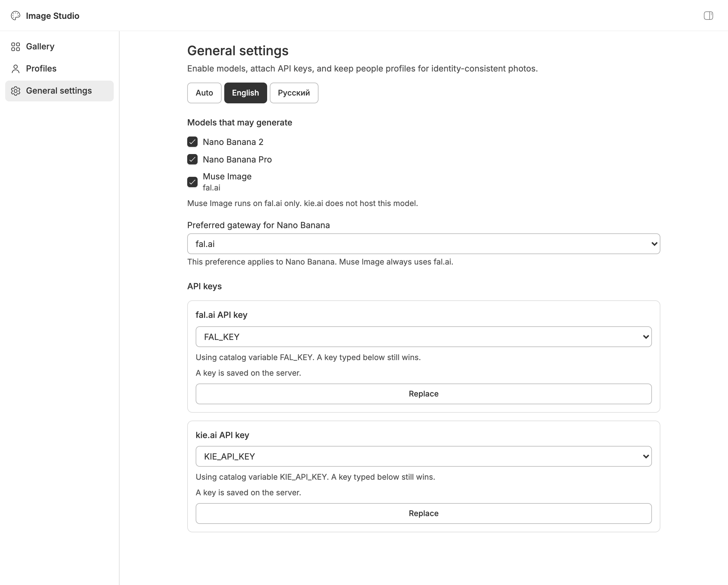The height and width of the screenshot is (585, 728).
Task: Click the Image Studio title text
Action: coord(53,16)
